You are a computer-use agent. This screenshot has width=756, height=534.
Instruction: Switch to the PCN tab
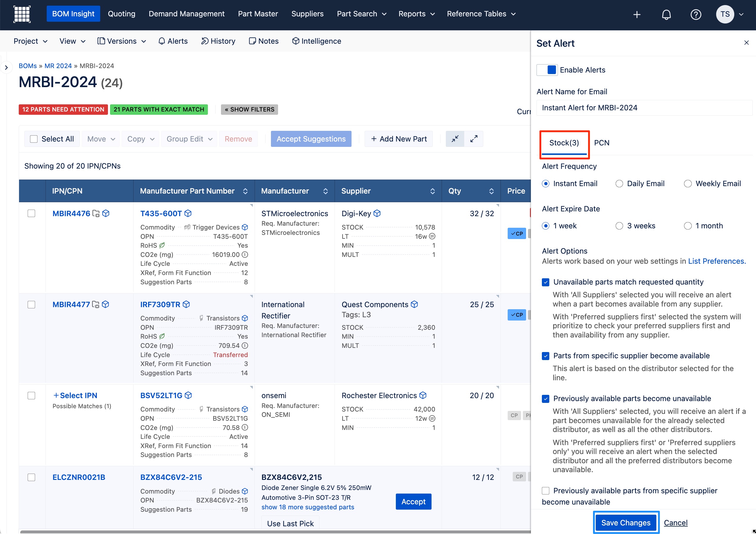(602, 143)
